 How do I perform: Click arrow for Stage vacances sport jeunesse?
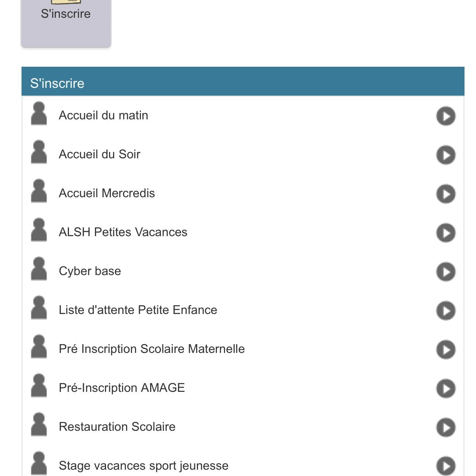click(x=446, y=466)
